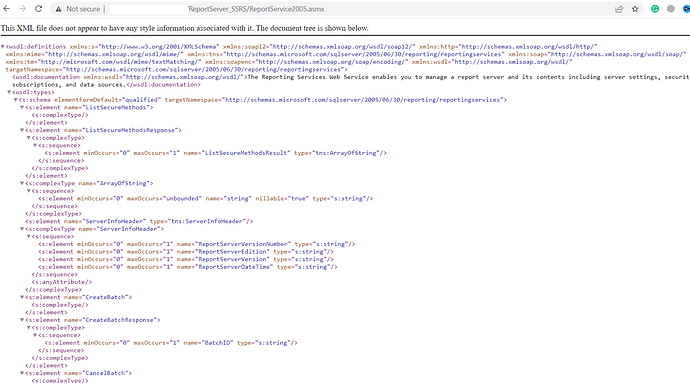Open the blue extension icon at edge

point(686,9)
